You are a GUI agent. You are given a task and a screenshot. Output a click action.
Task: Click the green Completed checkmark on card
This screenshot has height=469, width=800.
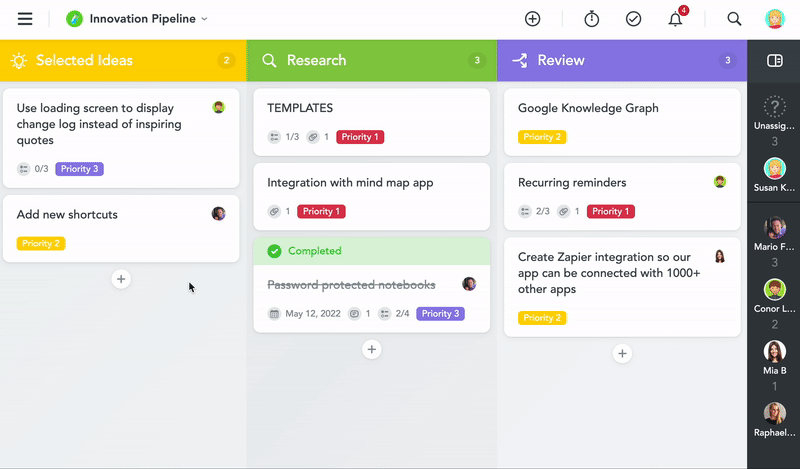(274, 251)
